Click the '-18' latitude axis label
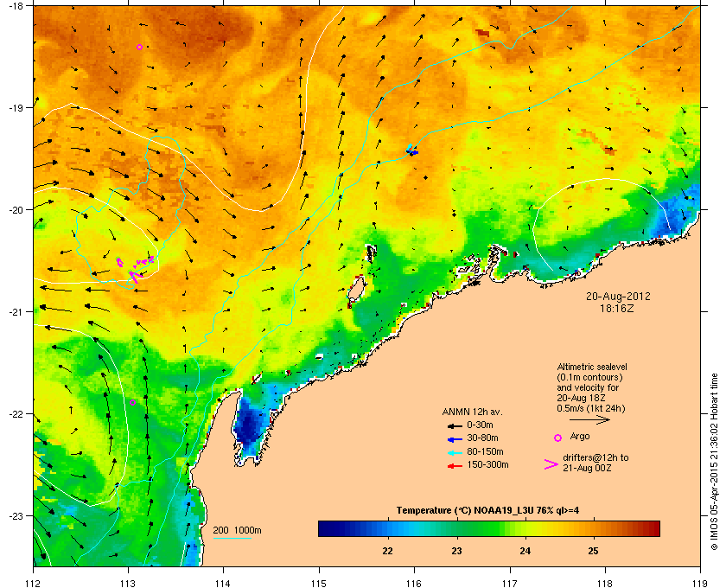 (15, 5)
